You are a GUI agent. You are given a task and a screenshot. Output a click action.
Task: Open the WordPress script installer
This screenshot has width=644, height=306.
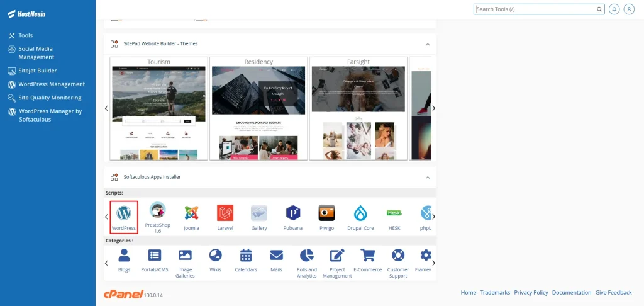pos(124,217)
